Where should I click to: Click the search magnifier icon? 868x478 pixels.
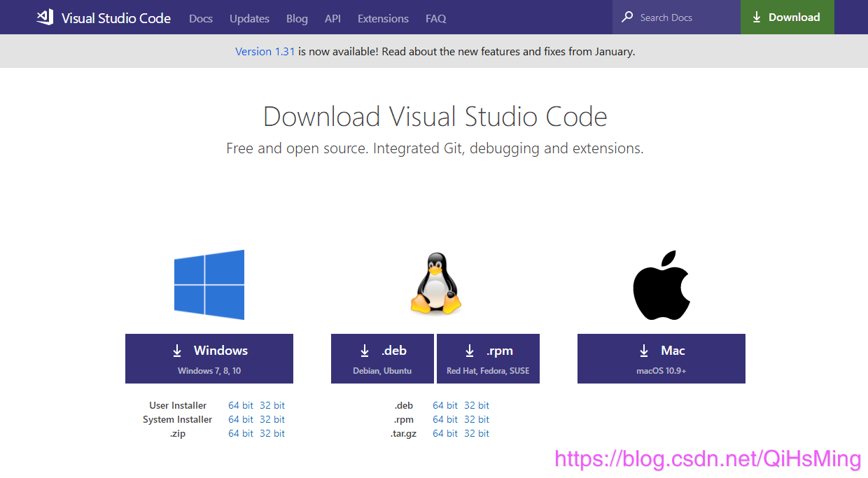tap(627, 17)
